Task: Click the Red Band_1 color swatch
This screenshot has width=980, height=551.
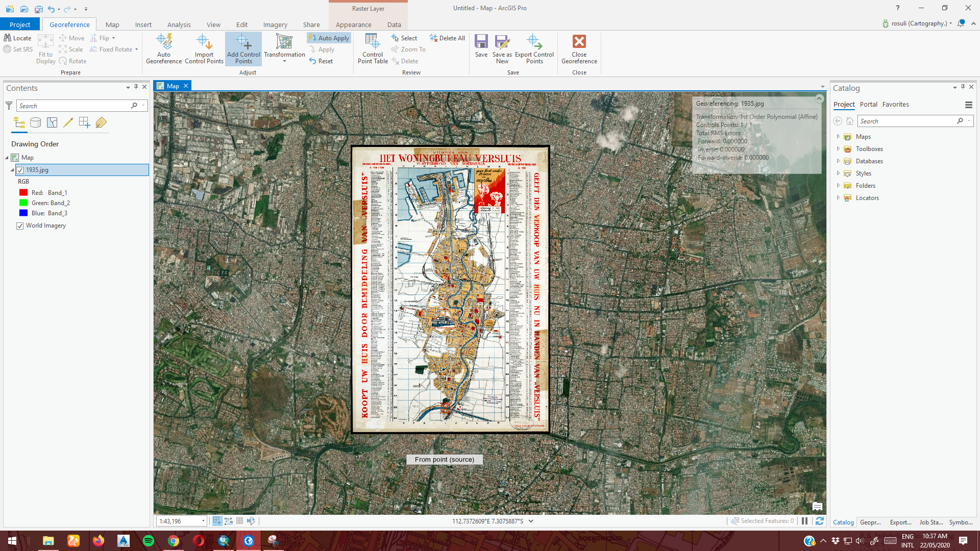Action: pyautogui.click(x=23, y=192)
